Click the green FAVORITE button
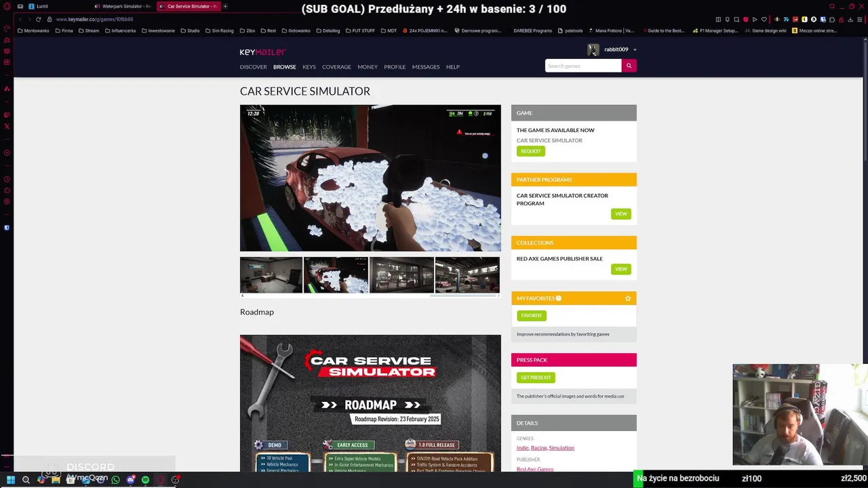 532,316
